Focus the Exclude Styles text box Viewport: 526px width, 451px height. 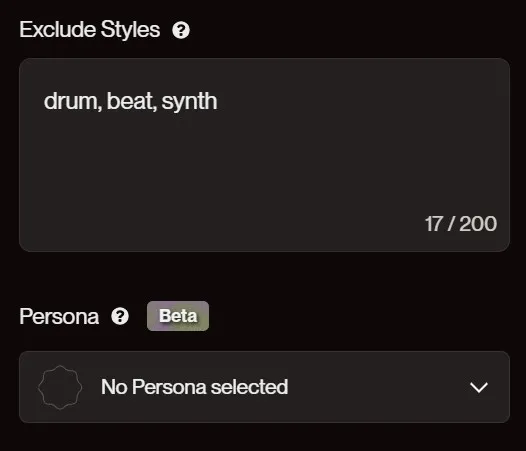[x=264, y=155]
